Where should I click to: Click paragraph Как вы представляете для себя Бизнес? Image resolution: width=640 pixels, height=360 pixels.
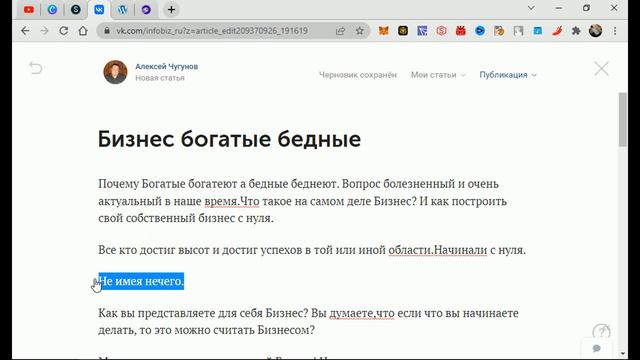308,321
